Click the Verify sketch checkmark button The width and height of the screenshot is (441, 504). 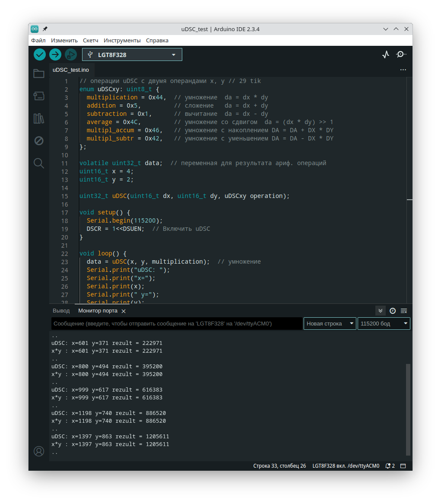click(x=39, y=54)
